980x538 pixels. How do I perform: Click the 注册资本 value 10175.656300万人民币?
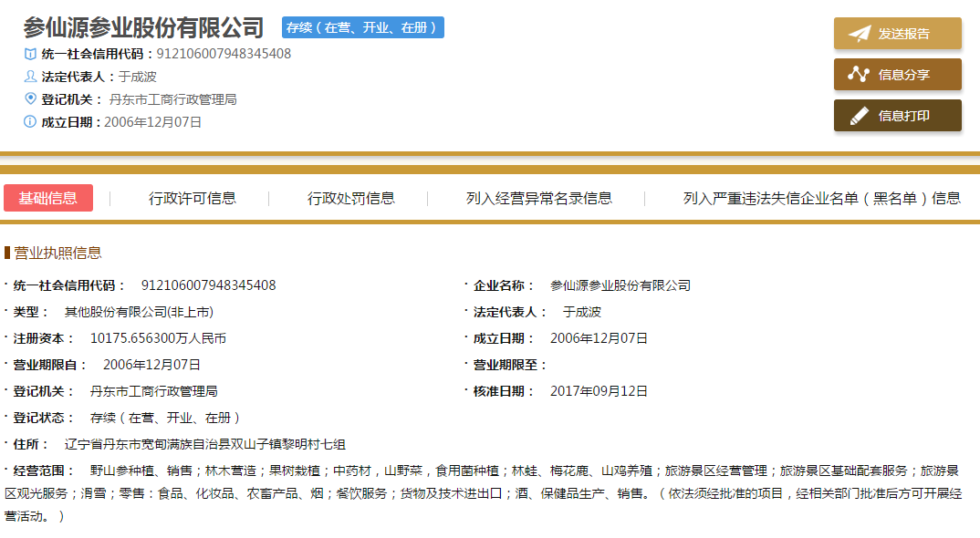[158, 338]
